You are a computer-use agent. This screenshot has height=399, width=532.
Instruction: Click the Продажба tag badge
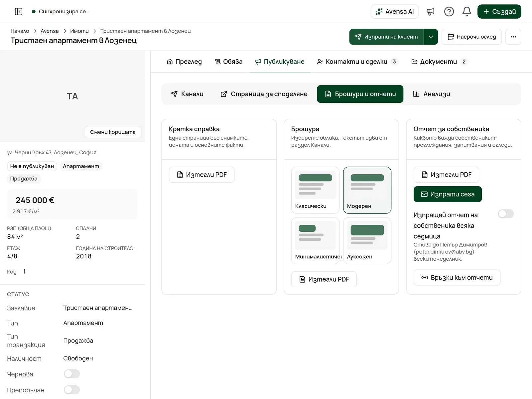[x=24, y=179]
